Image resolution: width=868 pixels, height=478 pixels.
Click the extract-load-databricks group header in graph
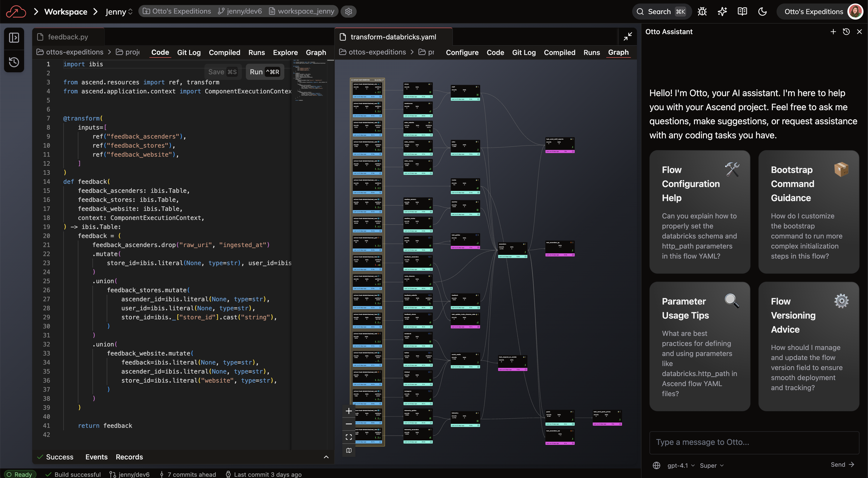367,80
